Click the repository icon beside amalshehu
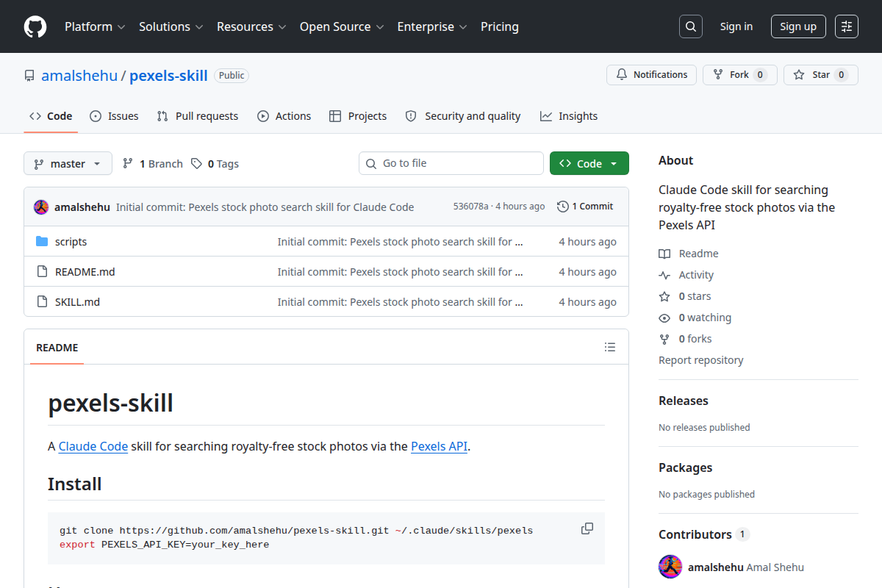 click(29, 76)
